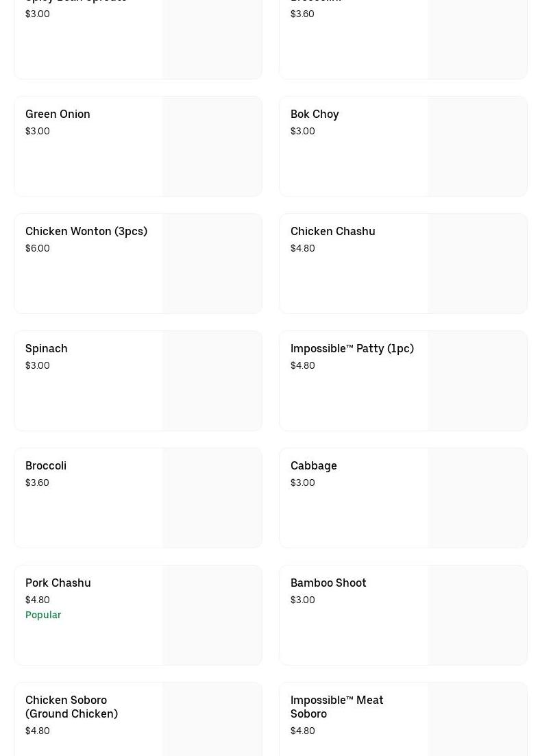This screenshot has height=756, width=551.
Task: Click the Popular tag under Pork Chashu
Action: pyautogui.click(x=43, y=615)
